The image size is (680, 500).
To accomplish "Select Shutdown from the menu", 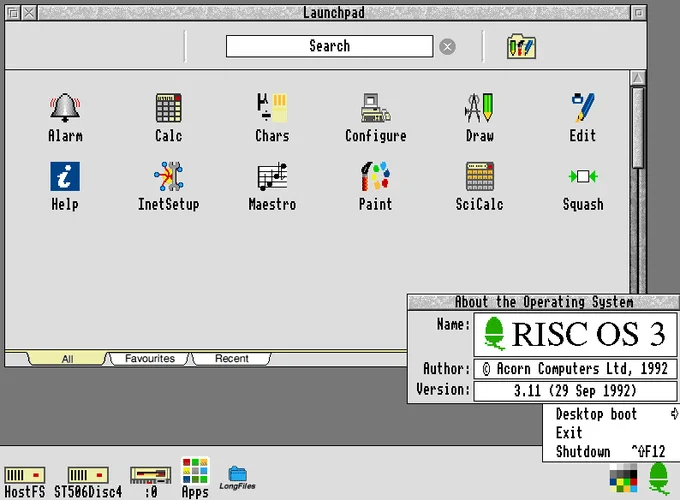I will point(610,451).
